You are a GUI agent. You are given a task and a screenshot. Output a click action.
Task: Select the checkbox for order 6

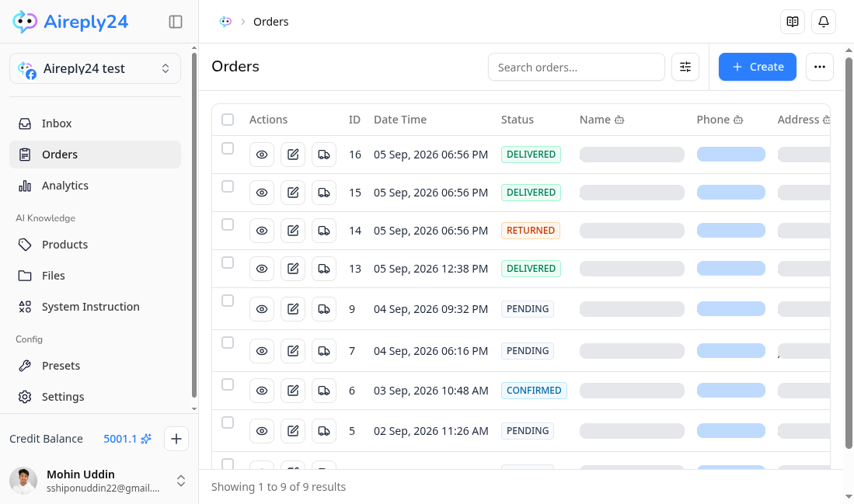(x=228, y=385)
